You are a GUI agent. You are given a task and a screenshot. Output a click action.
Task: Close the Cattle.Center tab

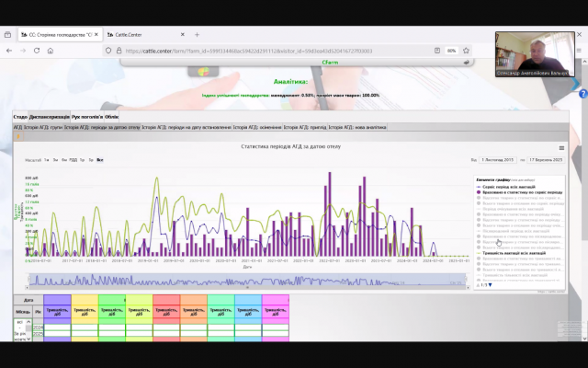coord(183,35)
